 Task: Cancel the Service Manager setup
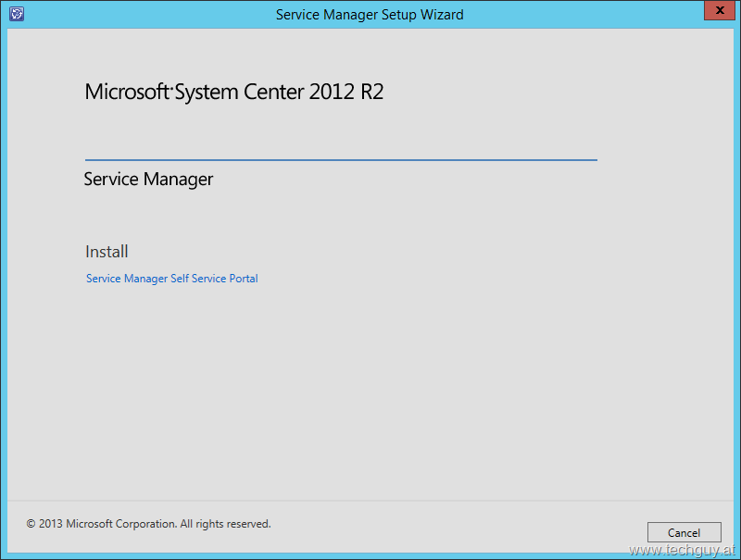tap(684, 532)
